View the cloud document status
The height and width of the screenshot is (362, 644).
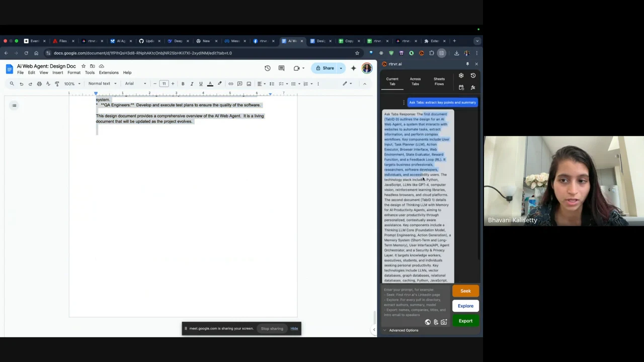(x=101, y=66)
